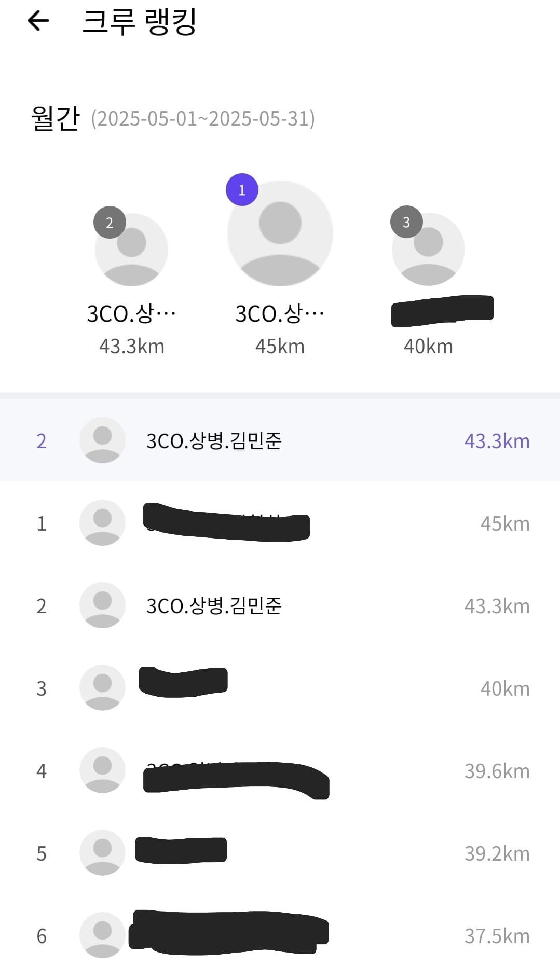560x980 pixels.
Task: Open non-highlighted 3CO.상병.김민준 list entry name
Action: [214, 606]
